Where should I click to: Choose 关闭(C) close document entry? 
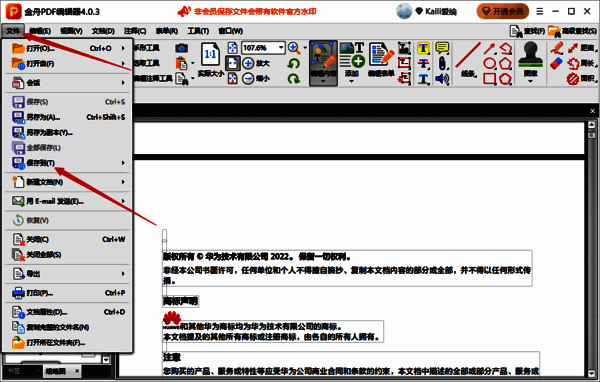point(68,240)
